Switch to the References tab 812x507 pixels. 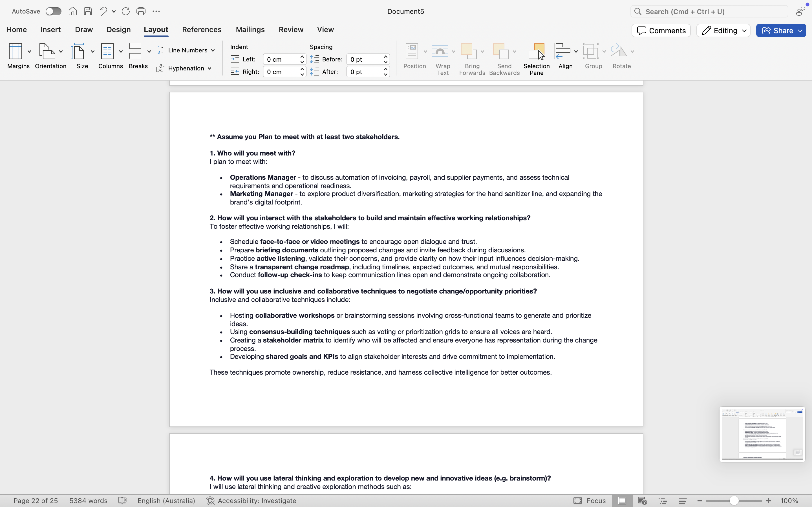[202, 30]
